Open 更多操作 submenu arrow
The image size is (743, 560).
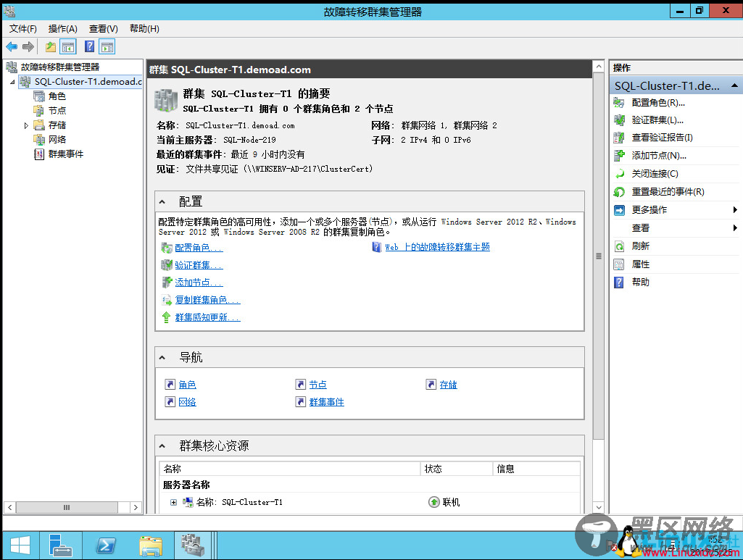click(735, 209)
